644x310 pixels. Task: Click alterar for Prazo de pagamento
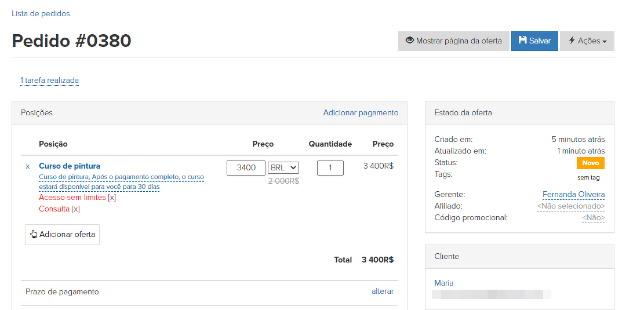point(382,291)
